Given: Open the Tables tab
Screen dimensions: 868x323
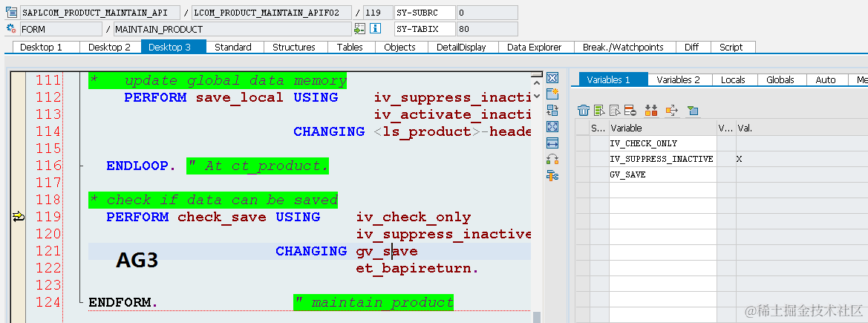Looking at the screenshot, I should pos(350,47).
